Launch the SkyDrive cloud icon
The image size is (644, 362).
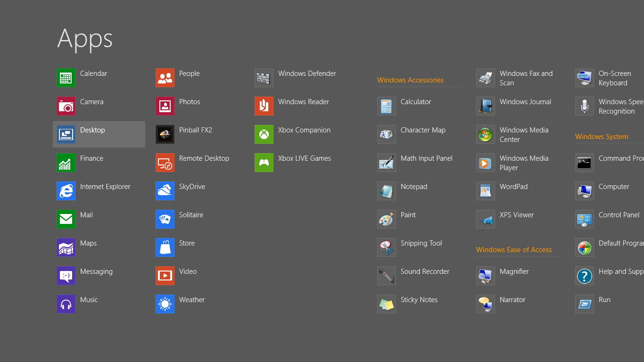[x=165, y=191]
